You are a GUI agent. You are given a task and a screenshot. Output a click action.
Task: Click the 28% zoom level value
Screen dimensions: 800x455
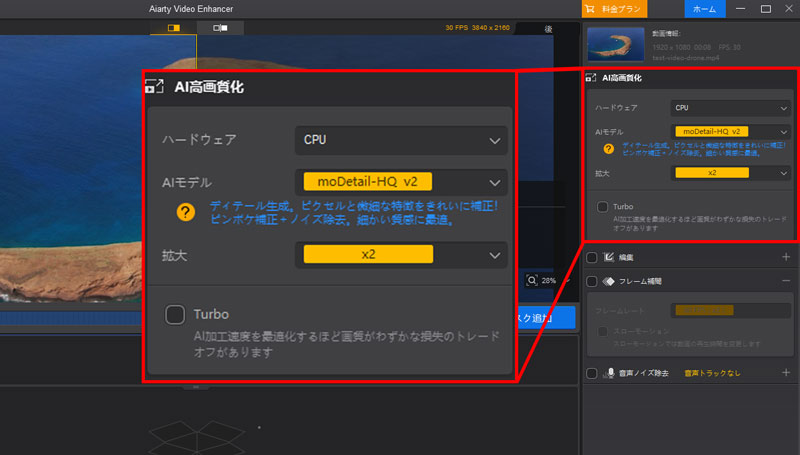[548, 281]
